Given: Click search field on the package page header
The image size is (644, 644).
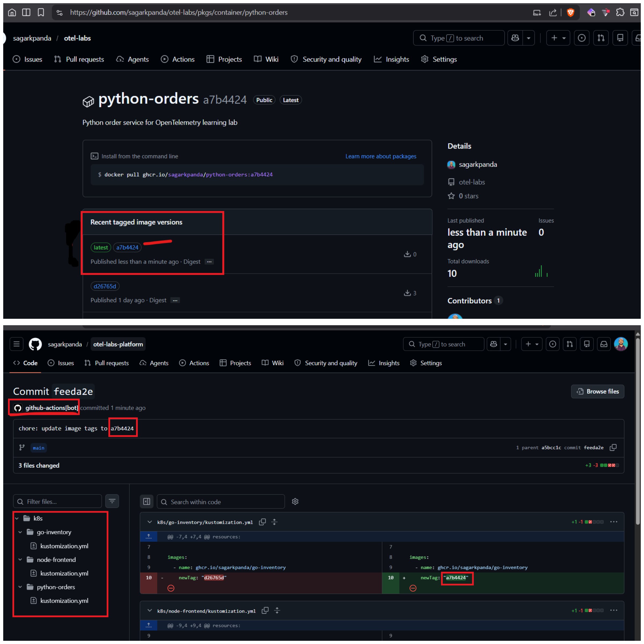Looking at the screenshot, I should point(459,38).
